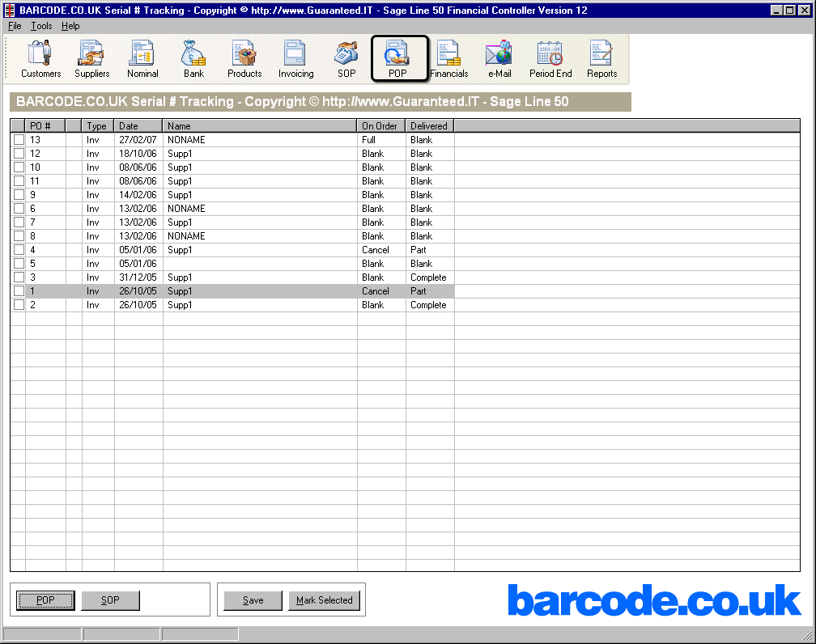Tick the checkbox for PO 5
816x644 pixels.
[19, 263]
